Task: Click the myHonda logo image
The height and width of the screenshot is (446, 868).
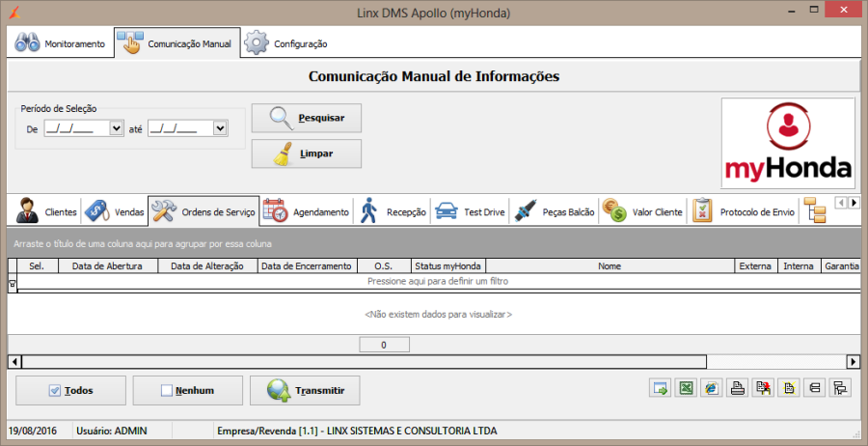Action: tap(788, 144)
